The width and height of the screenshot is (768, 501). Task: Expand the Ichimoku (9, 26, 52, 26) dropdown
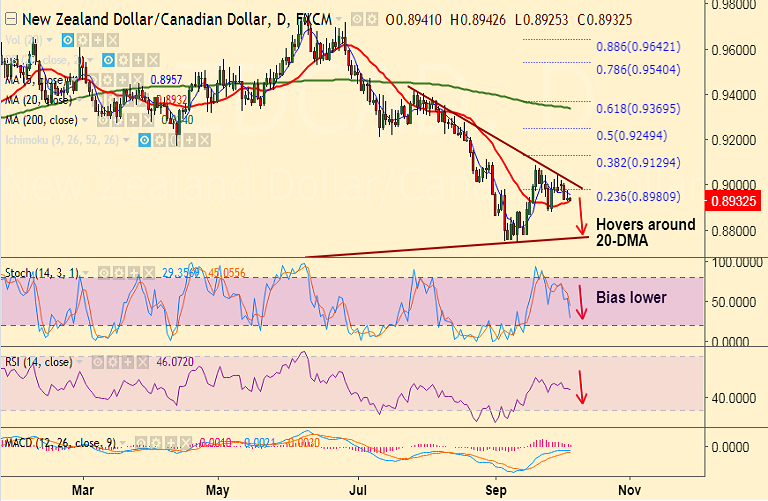126,141
